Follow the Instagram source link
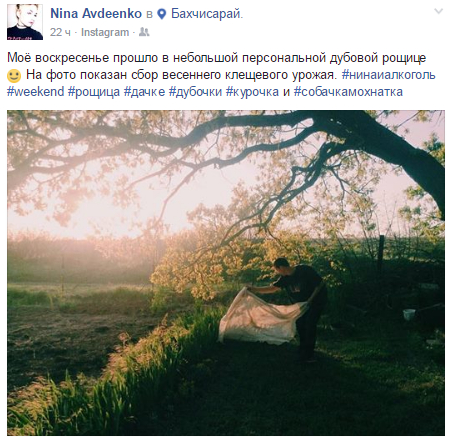The height and width of the screenshot is (443, 451). coord(105,32)
